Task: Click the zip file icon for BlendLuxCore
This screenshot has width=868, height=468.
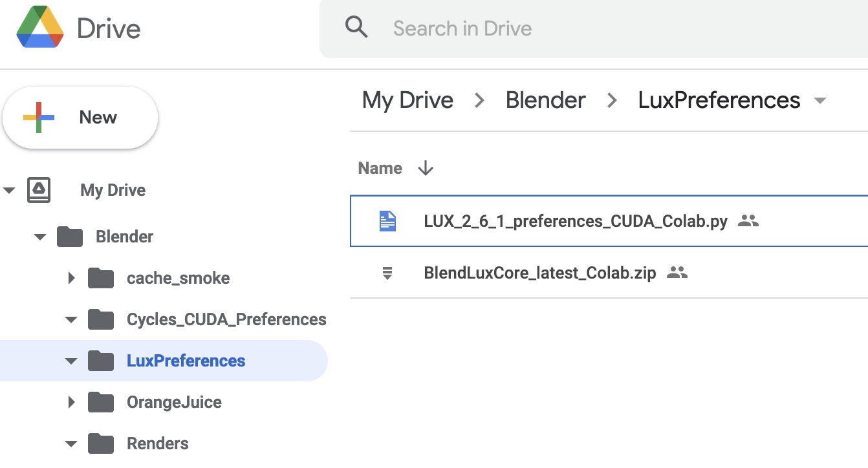Action: tap(387, 273)
